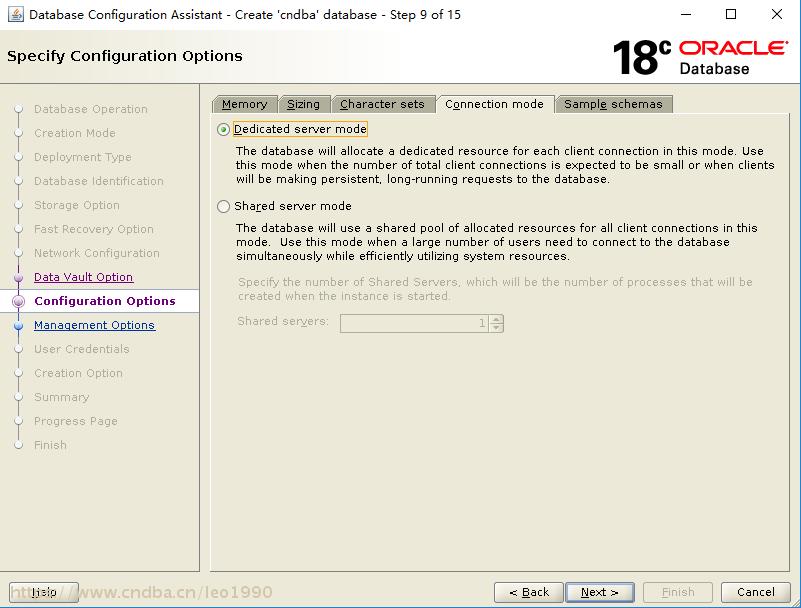Click the Back button
This screenshot has height=608, width=801.
[x=529, y=592]
